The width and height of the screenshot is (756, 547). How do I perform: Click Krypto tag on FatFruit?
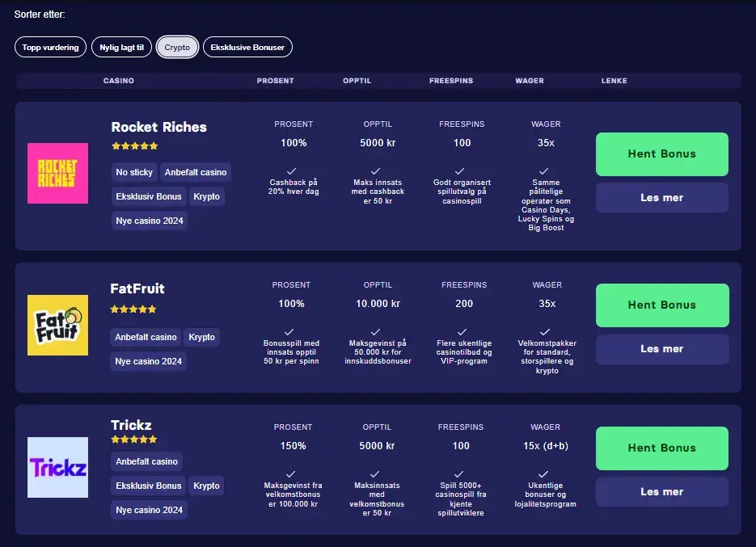point(201,337)
